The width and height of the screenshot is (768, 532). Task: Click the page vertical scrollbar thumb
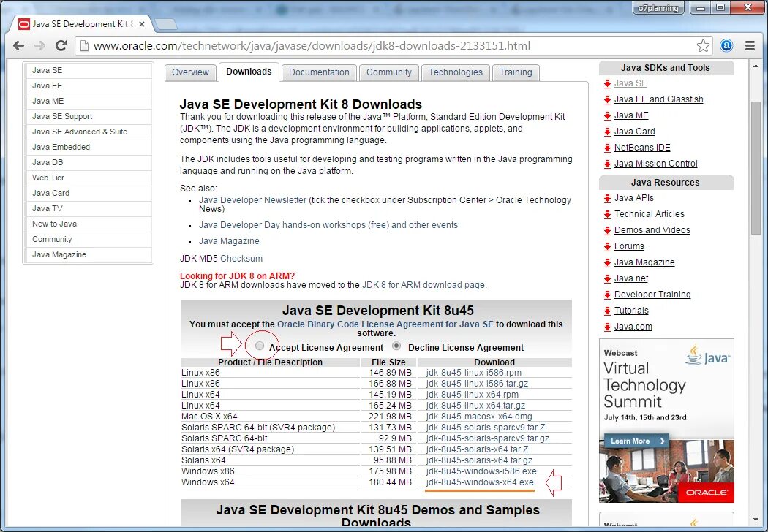(x=756, y=169)
